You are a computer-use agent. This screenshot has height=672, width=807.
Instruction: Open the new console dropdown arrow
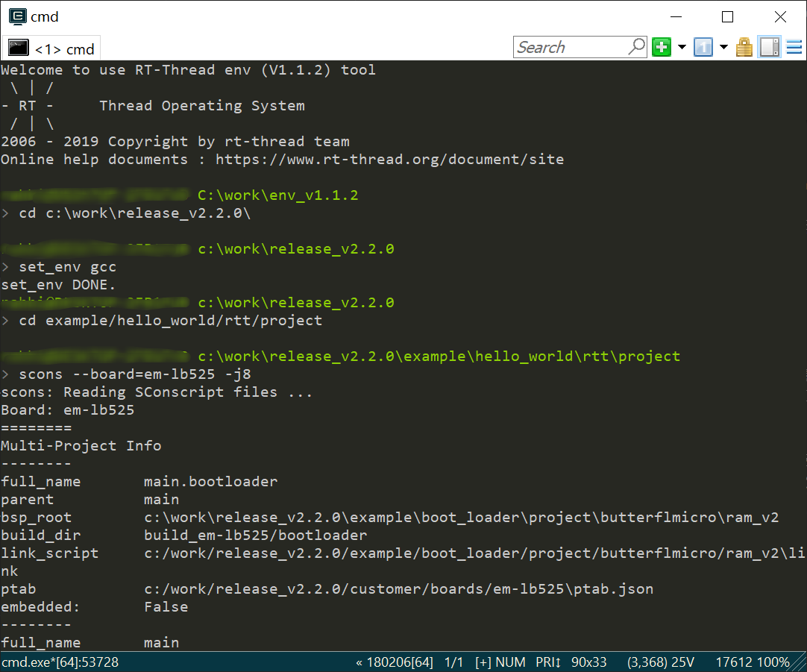pos(681,48)
